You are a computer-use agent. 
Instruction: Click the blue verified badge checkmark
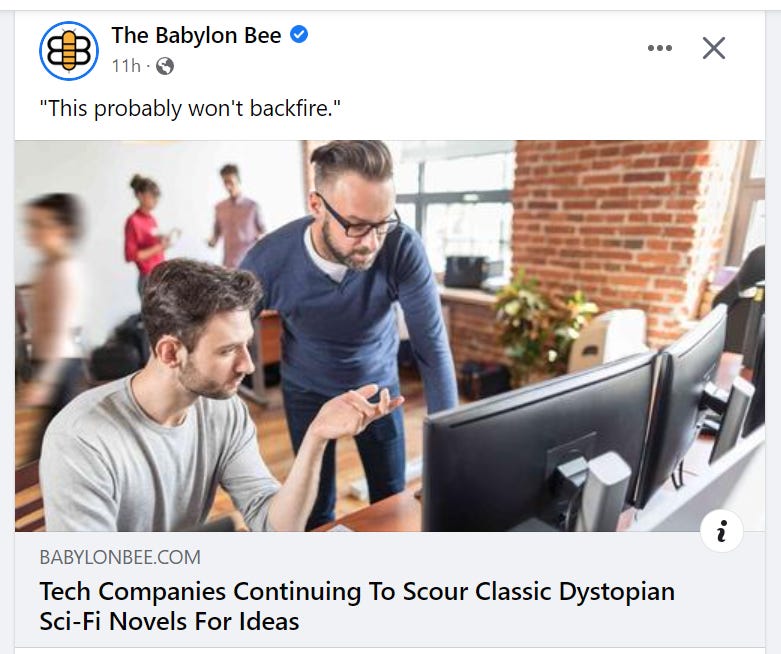[299, 35]
